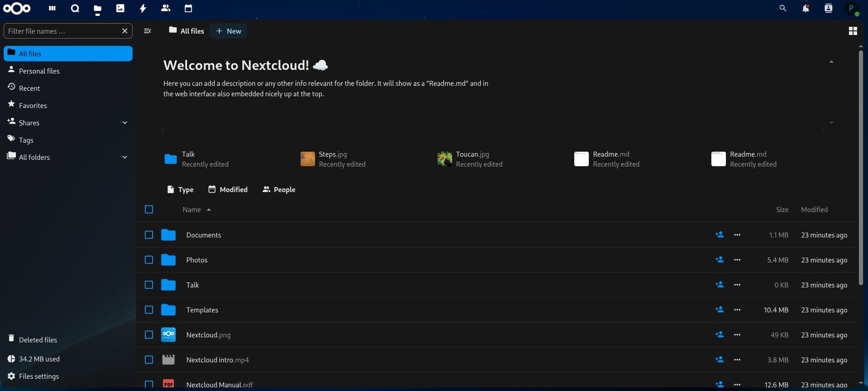Open the People filter dropdown
This screenshot has height=391, width=868.
point(279,189)
